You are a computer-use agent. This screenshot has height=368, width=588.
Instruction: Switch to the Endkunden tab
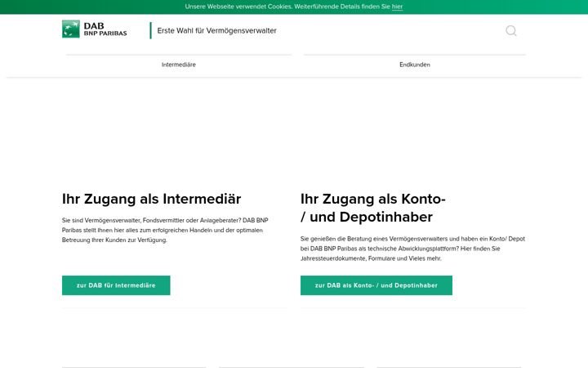[414, 65]
